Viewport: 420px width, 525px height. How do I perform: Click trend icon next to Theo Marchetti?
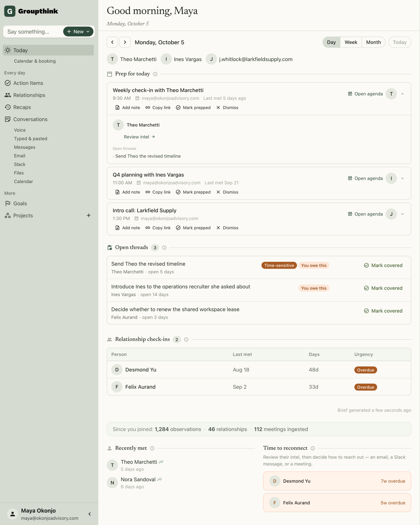tap(161, 462)
